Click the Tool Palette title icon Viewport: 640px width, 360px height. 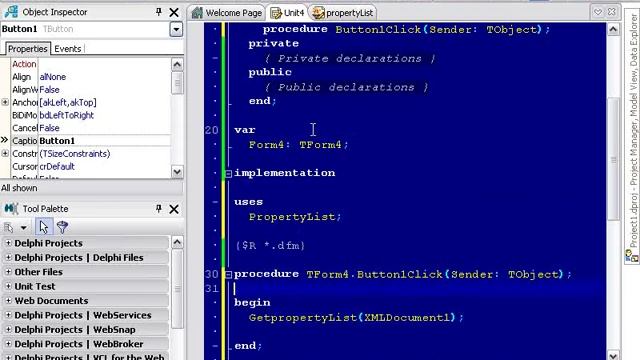click(11, 209)
